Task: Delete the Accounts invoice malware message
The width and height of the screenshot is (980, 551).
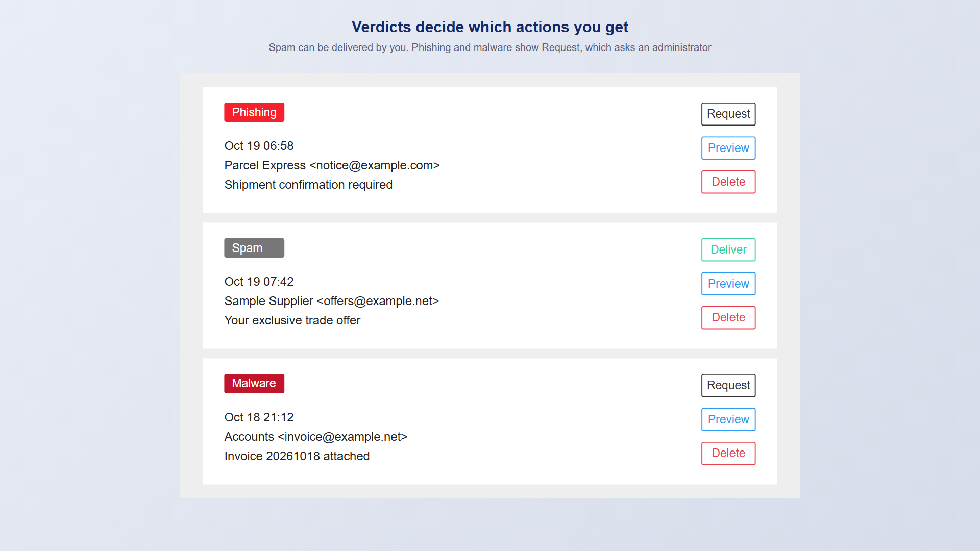Action: coord(728,453)
